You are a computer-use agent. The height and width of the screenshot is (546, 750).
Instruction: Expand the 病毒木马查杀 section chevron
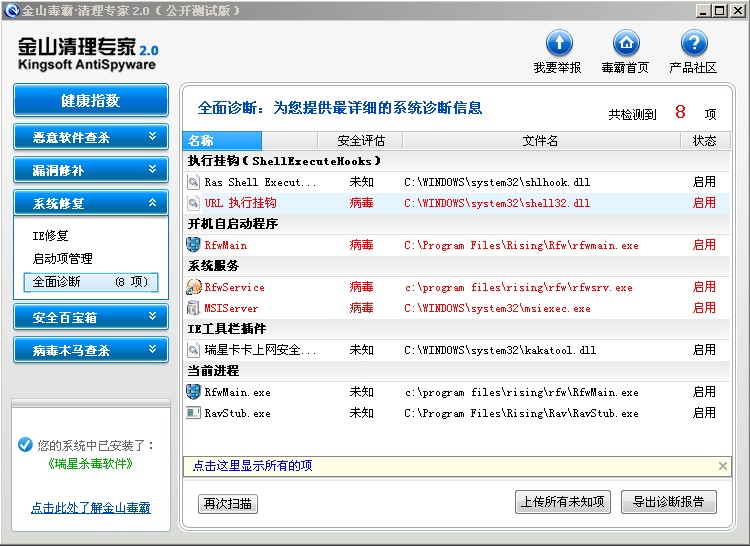(x=152, y=350)
